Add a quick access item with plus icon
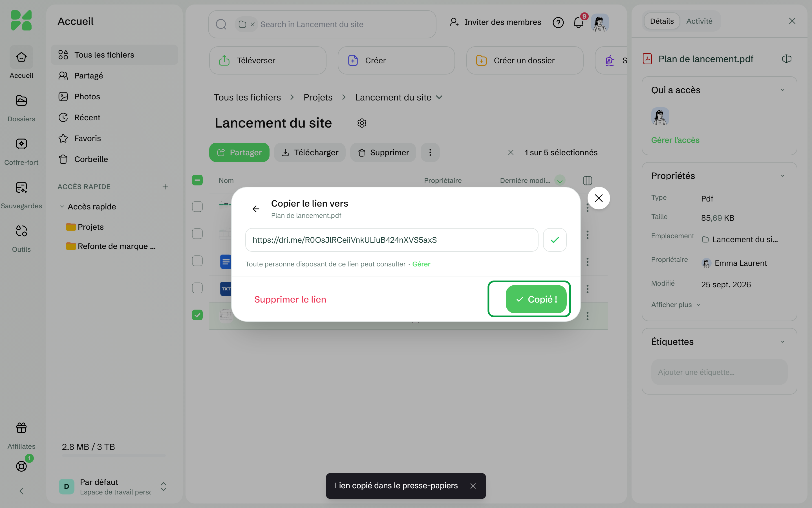Viewport: 812px width, 508px height. click(x=165, y=187)
